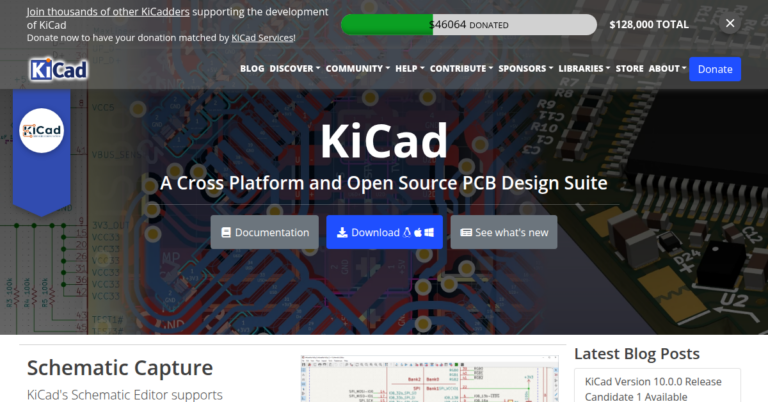Open the Documentation button
This screenshot has height=402, width=768.
[264, 232]
